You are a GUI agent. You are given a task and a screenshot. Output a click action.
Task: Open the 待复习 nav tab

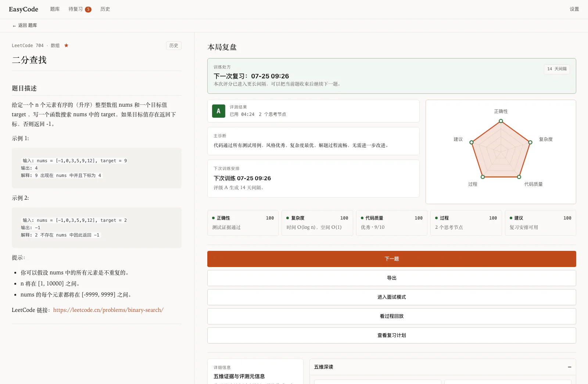click(x=75, y=9)
